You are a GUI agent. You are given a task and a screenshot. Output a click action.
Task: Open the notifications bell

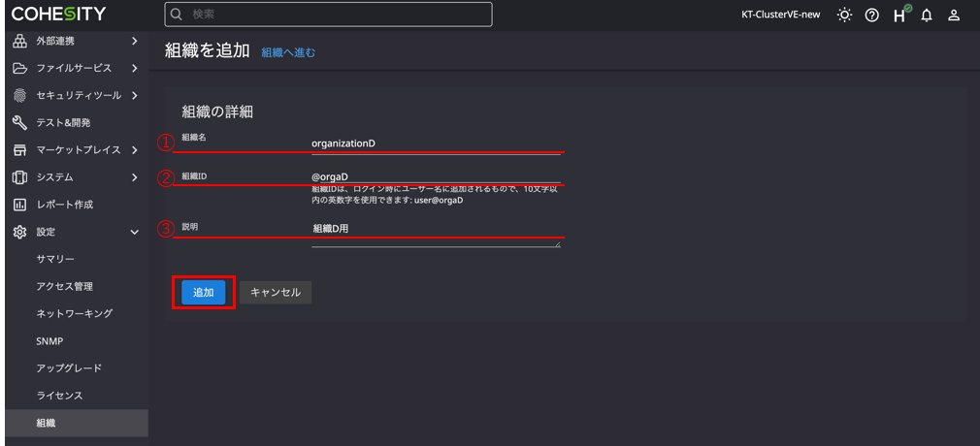tap(927, 16)
